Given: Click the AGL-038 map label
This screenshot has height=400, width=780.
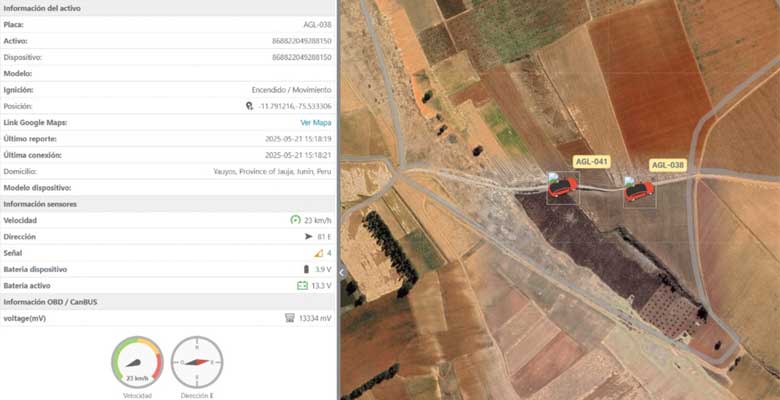Looking at the screenshot, I should pyautogui.click(x=668, y=164).
